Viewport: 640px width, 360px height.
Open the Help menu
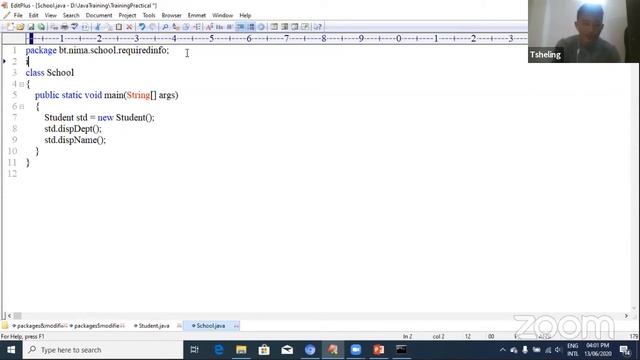coord(245,15)
